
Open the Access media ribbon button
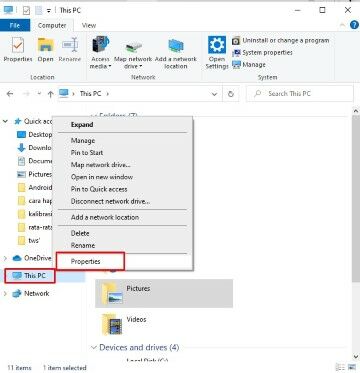100,53
